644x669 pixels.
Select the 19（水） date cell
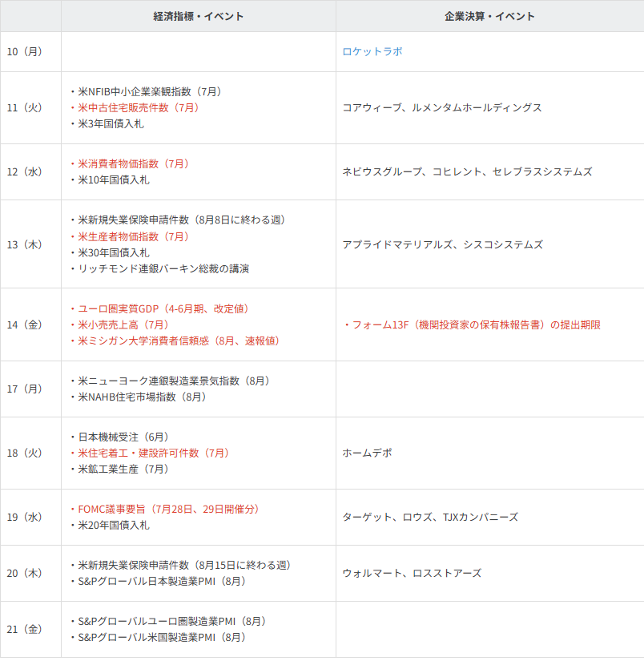click(x=30, y=517)
